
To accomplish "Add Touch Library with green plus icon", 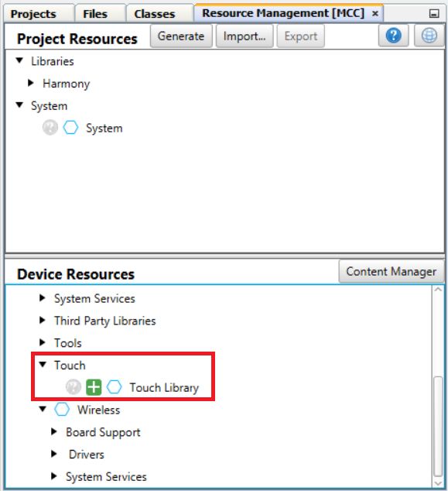I will tap(94, 387).
